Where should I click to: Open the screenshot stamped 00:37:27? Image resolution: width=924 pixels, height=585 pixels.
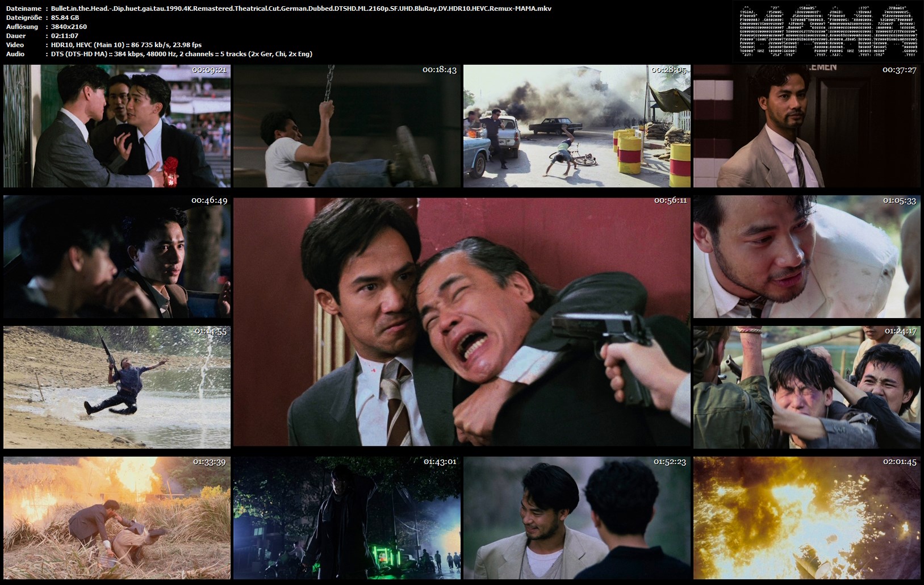pos(807,126)
